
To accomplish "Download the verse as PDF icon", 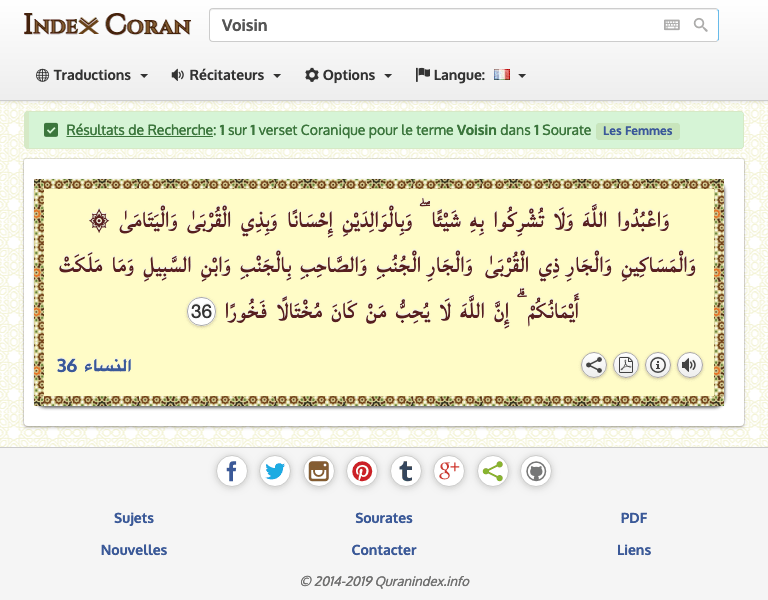I will (626, 365).
